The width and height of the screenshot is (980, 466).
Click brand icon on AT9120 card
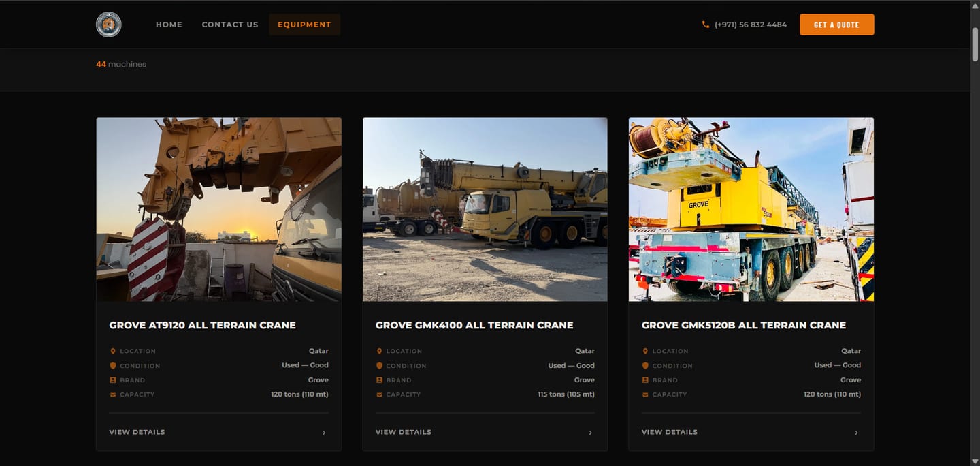pos(113,380)
